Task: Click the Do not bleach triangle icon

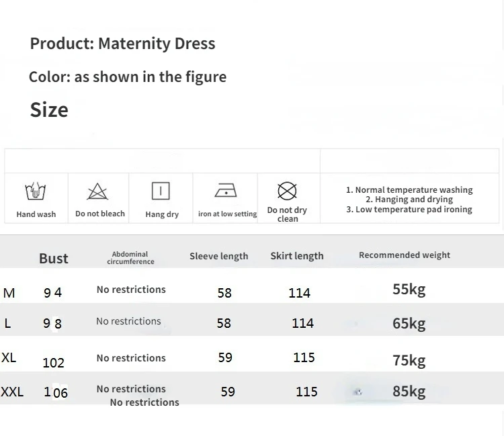Action: (97, 192)
